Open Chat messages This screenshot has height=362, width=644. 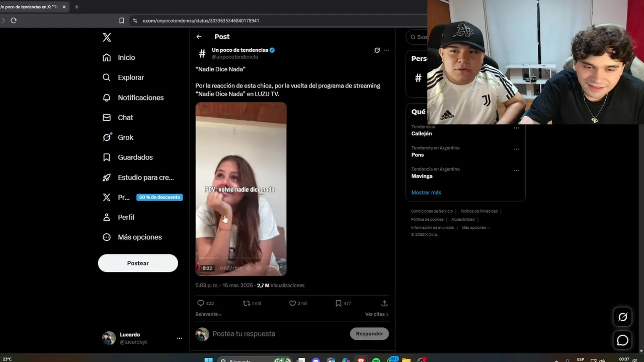point(118,117)
